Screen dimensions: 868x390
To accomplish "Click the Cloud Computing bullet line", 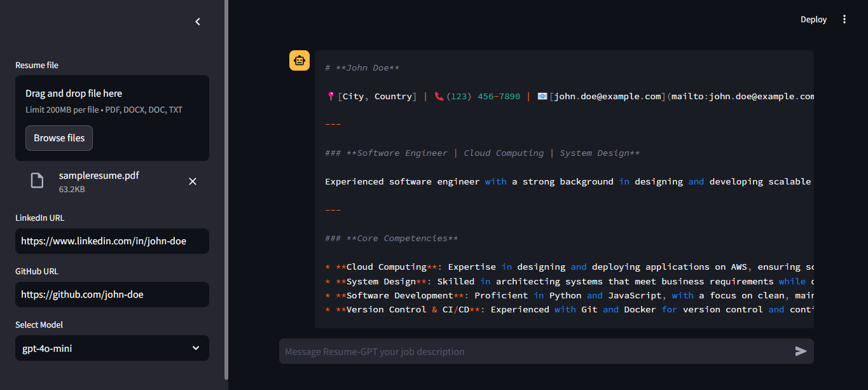I will coord(569,267).
